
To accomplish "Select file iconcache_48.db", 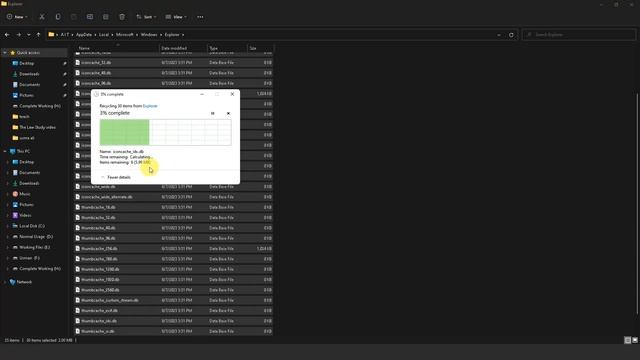I will pyautogui.click(x=173, y=73).
